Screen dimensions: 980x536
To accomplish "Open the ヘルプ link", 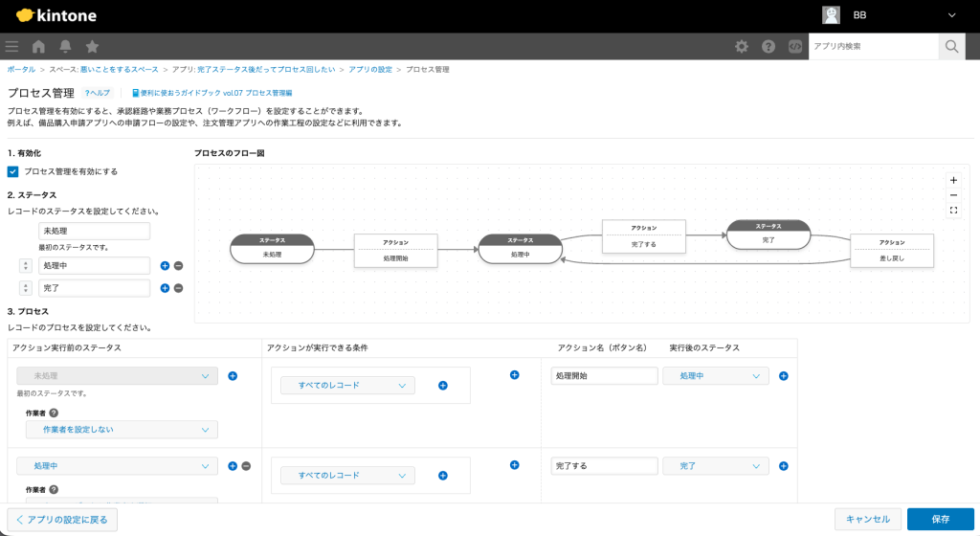I will pyautogui.click(x=97, y=93).
